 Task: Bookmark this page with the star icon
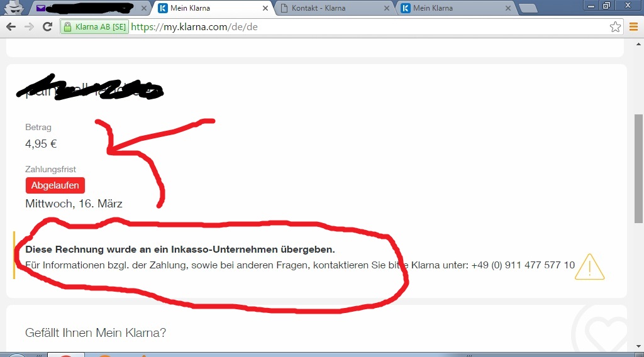615,27
